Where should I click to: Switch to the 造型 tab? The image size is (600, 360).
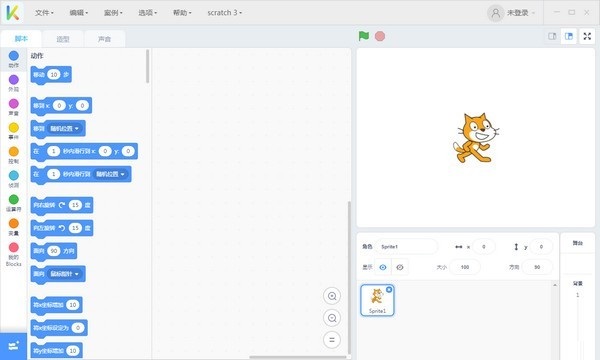point(63,39)
